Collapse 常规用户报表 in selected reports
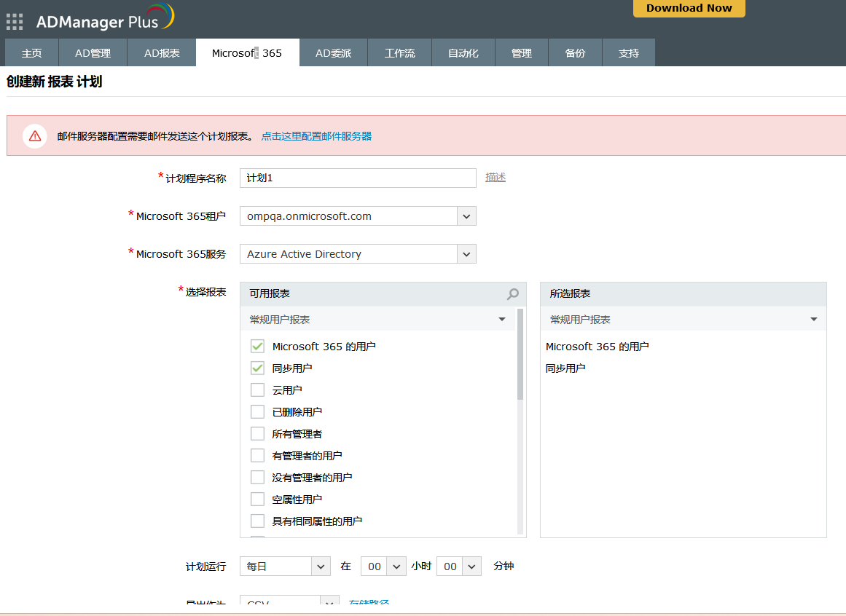This screenshot has width=846, height=616. pos(814,320)
